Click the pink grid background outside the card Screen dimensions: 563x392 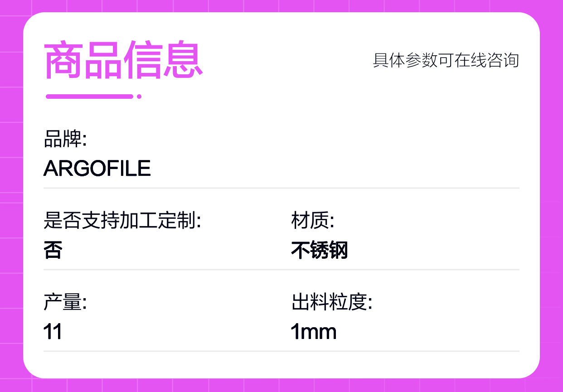[x=11, y=195]
